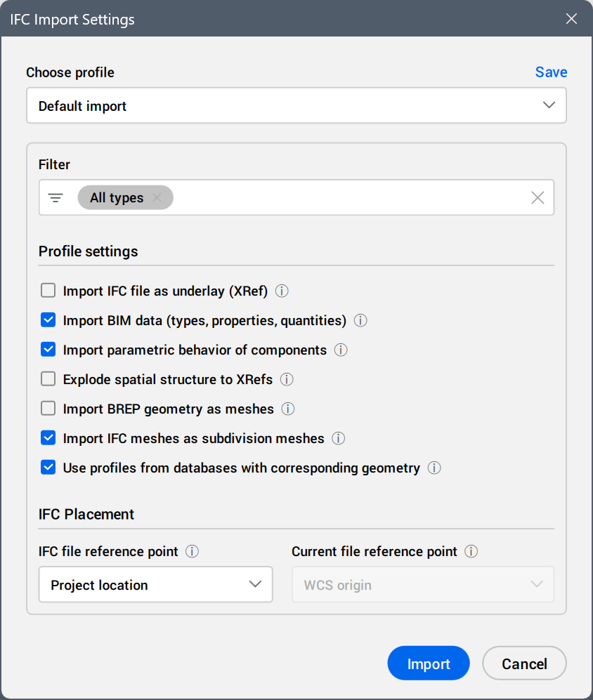
Task: Click the Cancel button
Action: tap(524, 663)
